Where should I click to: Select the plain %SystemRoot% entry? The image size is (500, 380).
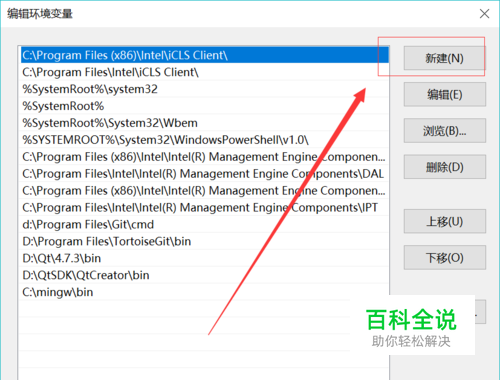pos(204,106)
